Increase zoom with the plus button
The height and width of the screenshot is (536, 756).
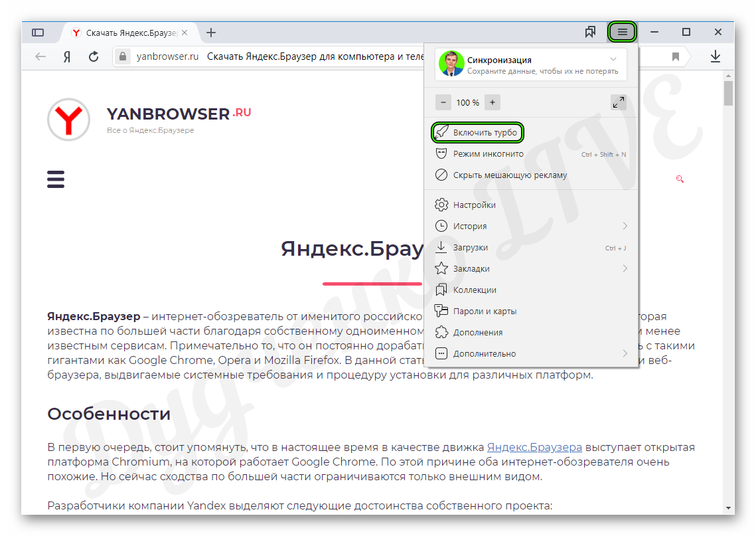coord(492,102)
